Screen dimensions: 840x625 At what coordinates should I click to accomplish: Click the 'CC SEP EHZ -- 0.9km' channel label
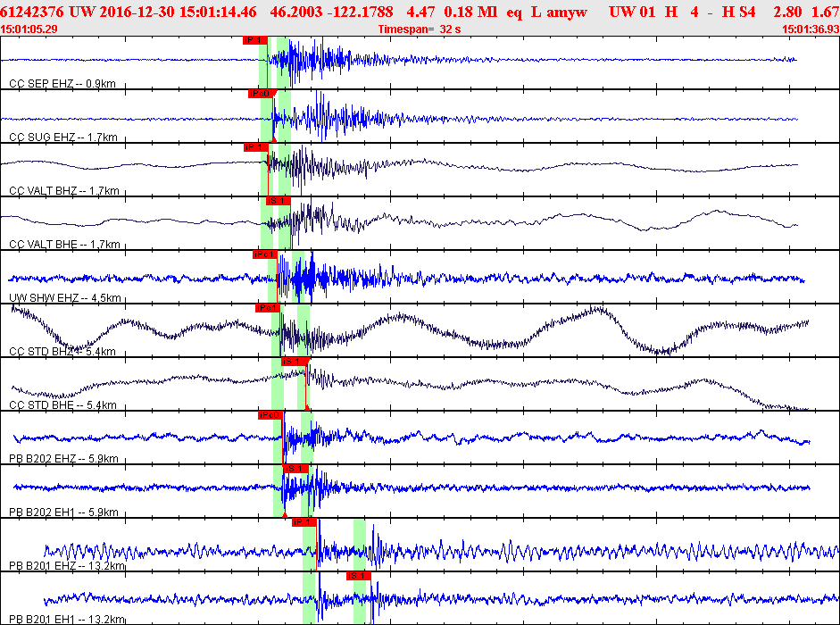coord(62,84)
